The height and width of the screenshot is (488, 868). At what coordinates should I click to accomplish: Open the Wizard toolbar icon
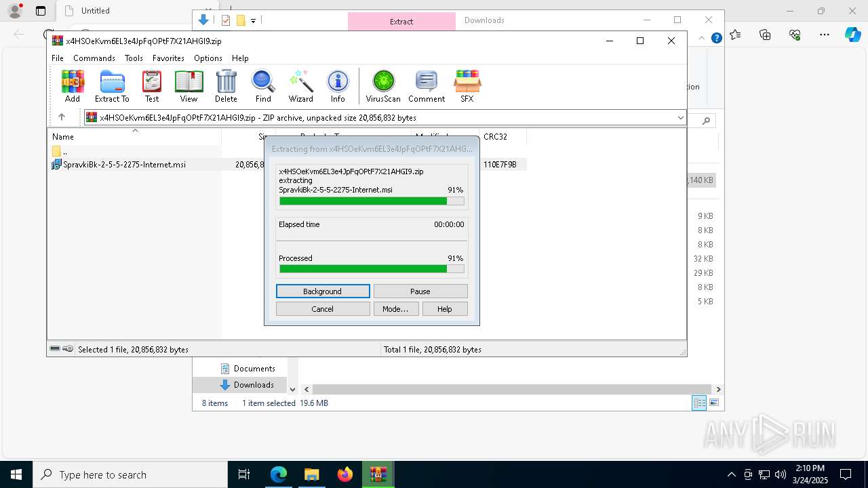300,86
